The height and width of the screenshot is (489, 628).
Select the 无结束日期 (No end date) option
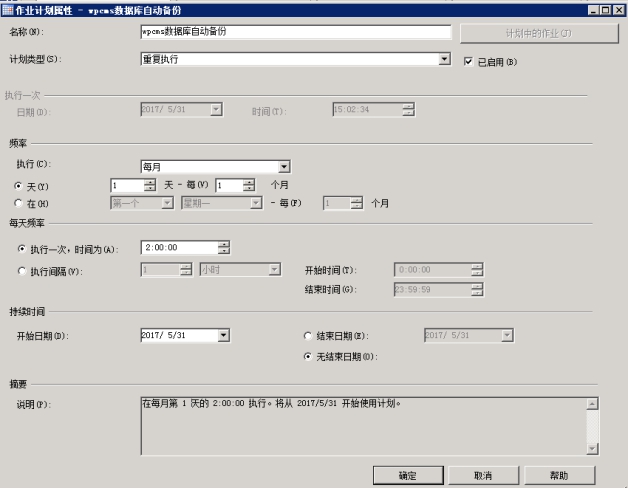307,355
